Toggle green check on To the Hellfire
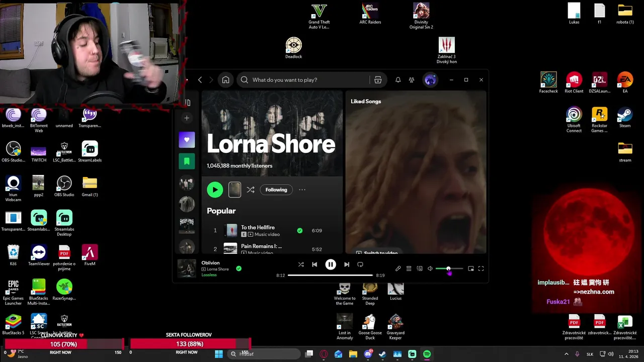The height and width of the screenshot is (362, 644). pyautogui.click(x=300, y=231)
